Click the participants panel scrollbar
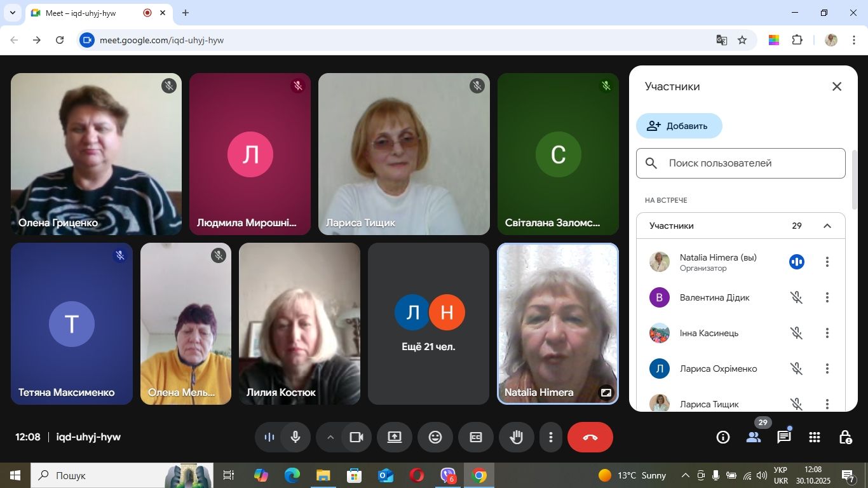Screen dimensions: 868x488 855,181
